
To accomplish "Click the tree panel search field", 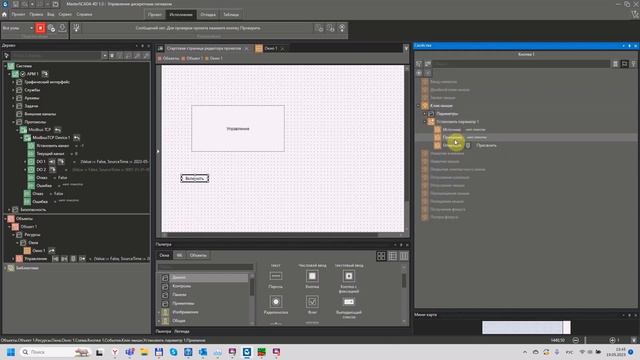I will coord(56,56).
